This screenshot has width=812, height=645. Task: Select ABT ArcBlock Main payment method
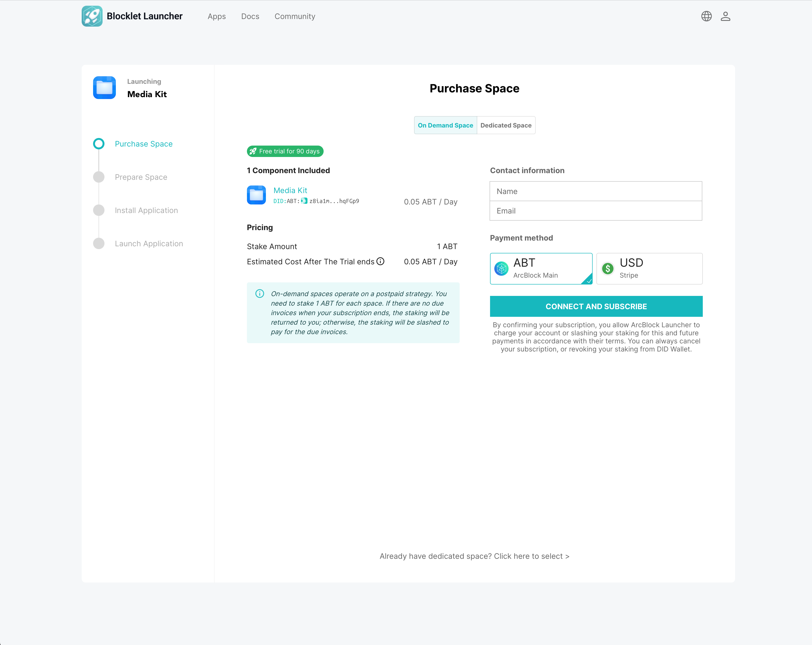541,269
